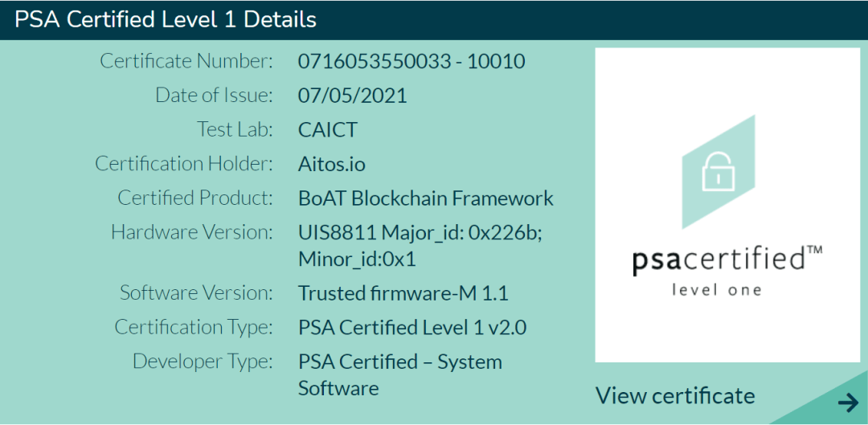868x425 pixels.
Task: Click the psacertified level one wordmark
Action: point(727,269)
